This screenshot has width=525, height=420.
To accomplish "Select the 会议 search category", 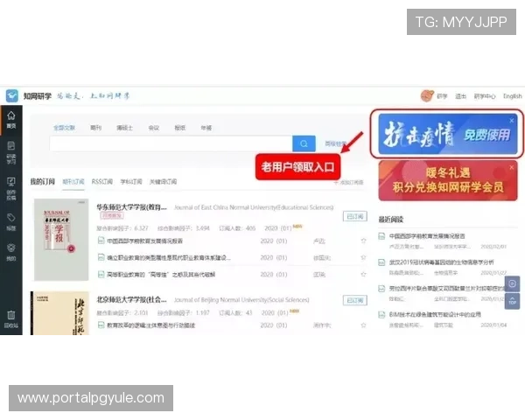I will click(154, 128).
